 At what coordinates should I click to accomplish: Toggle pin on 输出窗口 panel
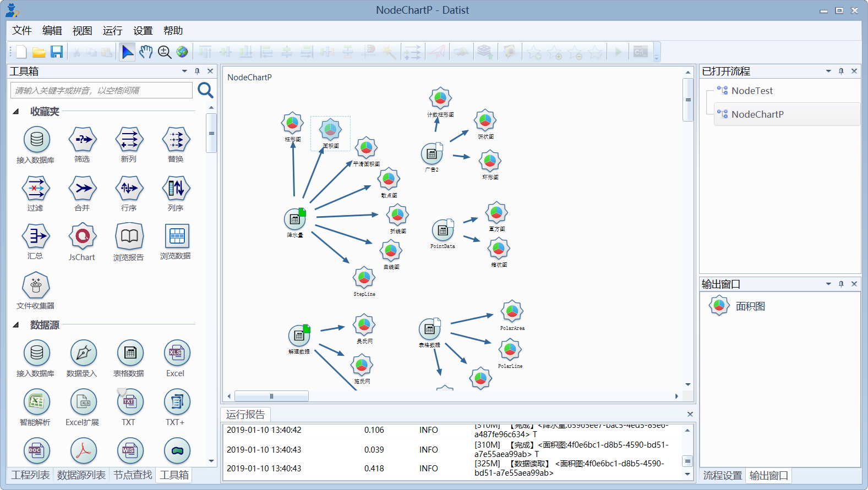(841, 284)
